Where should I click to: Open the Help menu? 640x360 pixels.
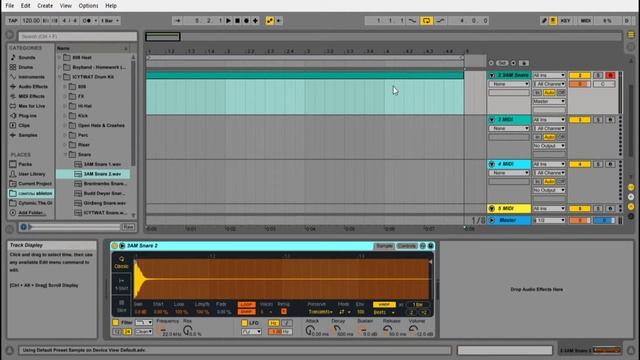point(111,6)
